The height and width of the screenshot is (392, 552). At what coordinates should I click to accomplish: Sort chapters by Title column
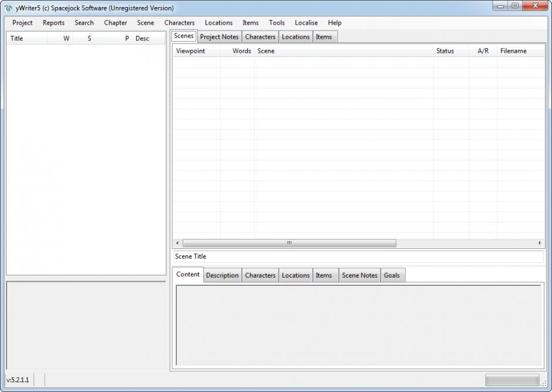(x=27, y=38)
